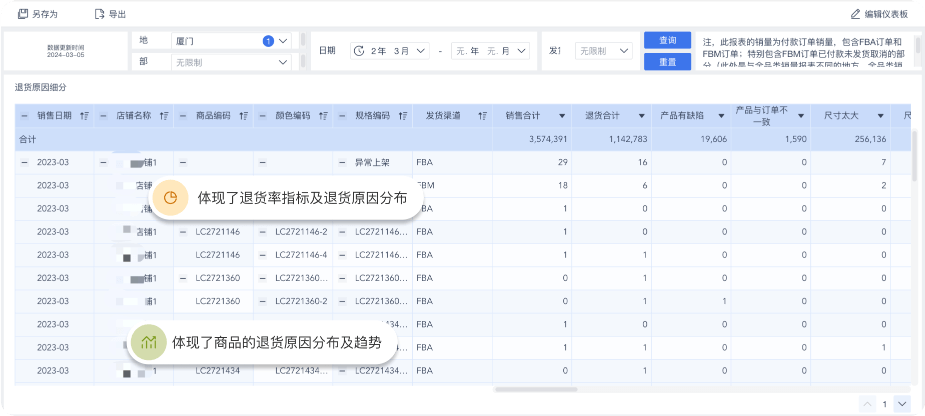Click the sort icon beside 销售日期
Image resolution: width=925 pixels, height=416 pixels.
84,116
